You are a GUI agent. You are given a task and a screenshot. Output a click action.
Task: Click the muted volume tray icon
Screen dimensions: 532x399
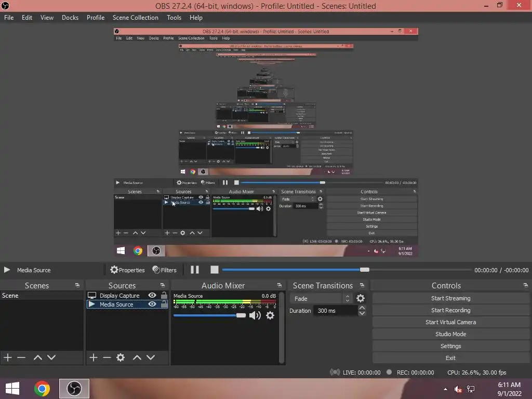pos(458,389)
